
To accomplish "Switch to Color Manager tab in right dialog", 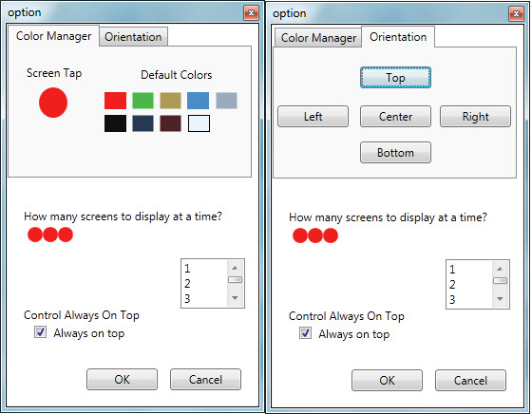I will (318, 38).
